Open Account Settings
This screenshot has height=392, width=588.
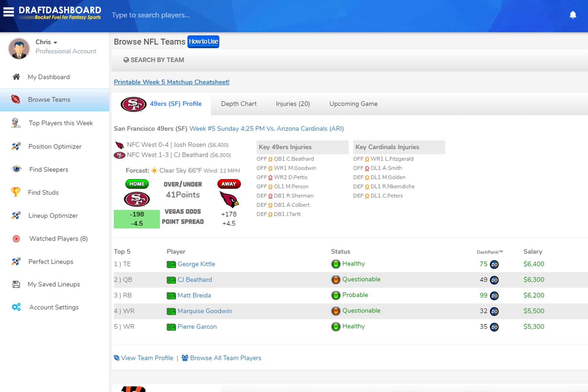click(54, 307)
